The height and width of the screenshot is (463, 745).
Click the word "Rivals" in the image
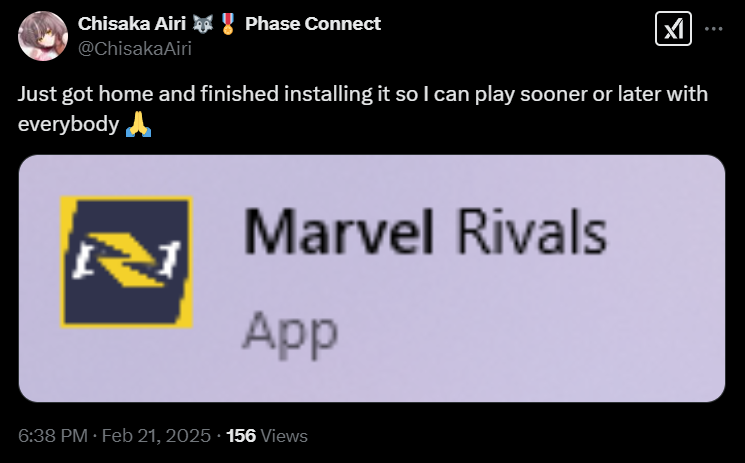pos(531,235)
